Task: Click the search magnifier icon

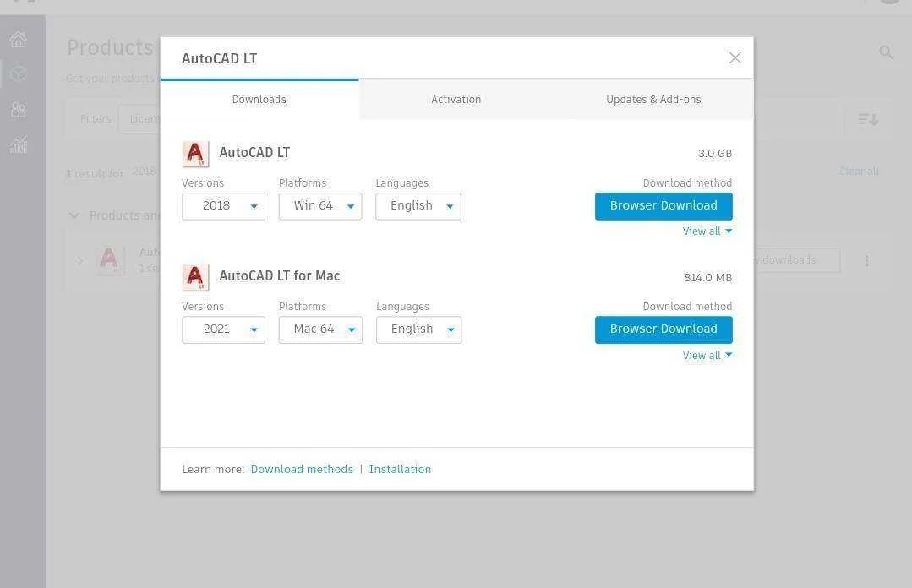Action: [886, 52]
